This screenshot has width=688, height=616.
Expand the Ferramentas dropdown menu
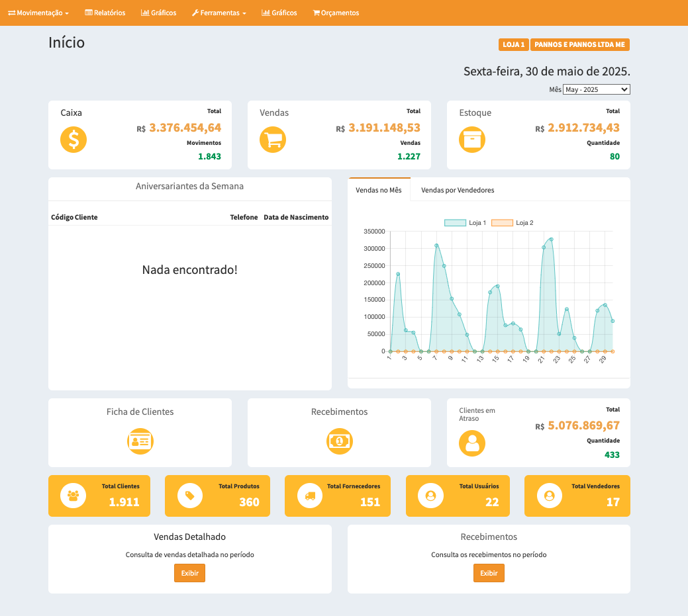pos(219,13)
